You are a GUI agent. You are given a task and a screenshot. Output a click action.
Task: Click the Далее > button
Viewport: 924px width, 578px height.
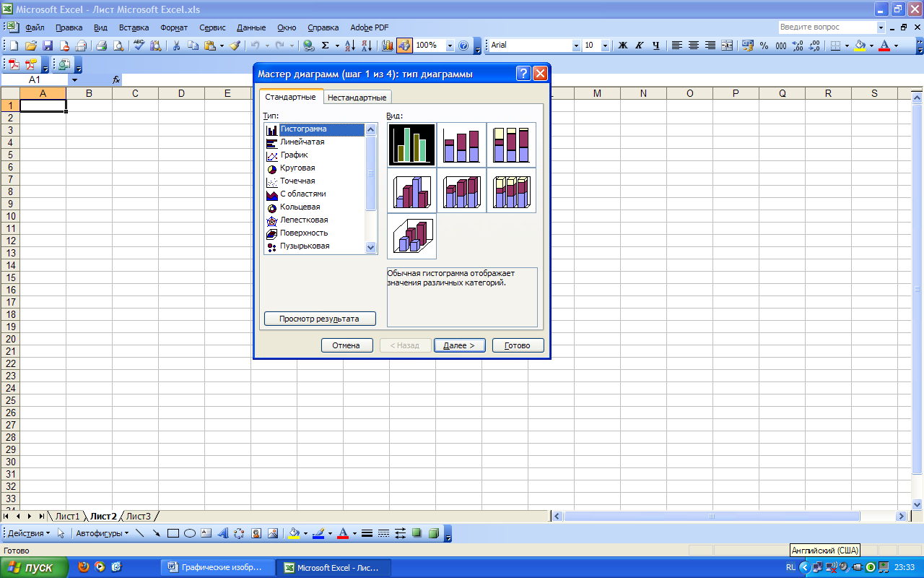pyautogui.click(x=459, y=345)
